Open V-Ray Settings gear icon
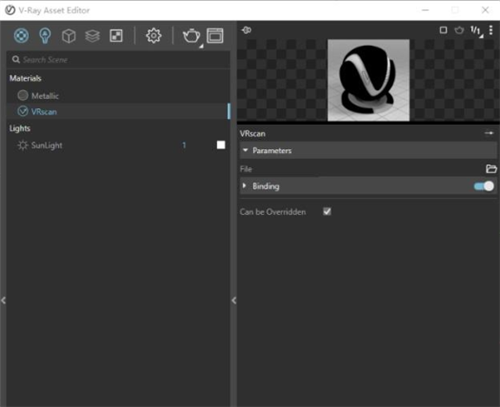Image resolution: width=500 pixels, height=407 pixels. (x=153, y=36)
